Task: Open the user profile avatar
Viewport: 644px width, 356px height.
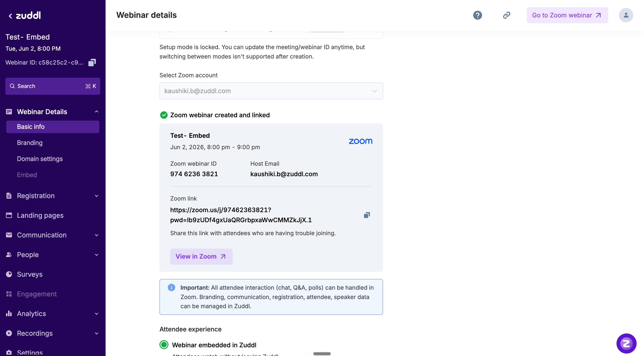Action: tap(626, 15)
